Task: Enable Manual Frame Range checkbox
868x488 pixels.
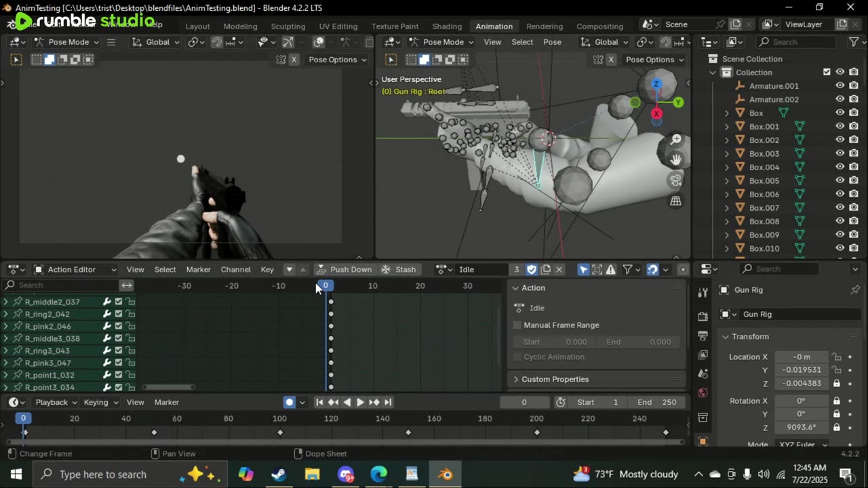Action: coord(517,325)
